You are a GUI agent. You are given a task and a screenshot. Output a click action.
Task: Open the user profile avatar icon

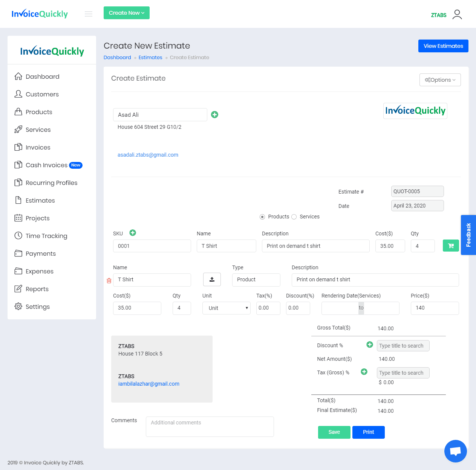[457, 14]
